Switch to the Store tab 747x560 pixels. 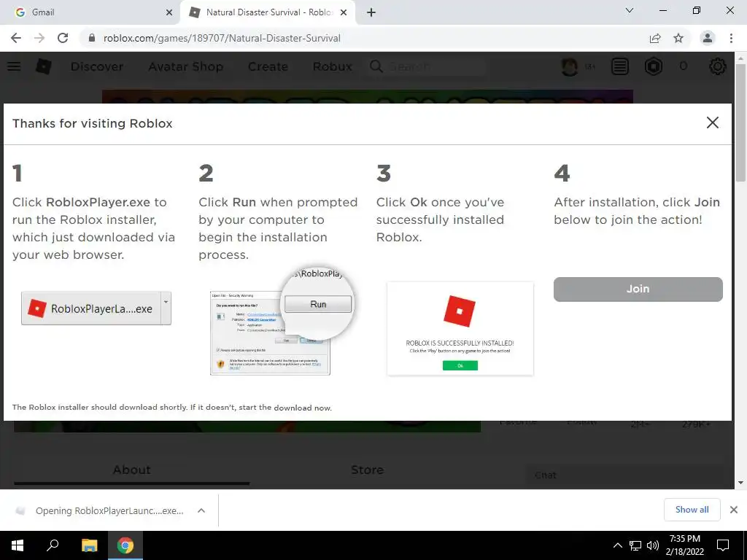(x=367, y=470)
